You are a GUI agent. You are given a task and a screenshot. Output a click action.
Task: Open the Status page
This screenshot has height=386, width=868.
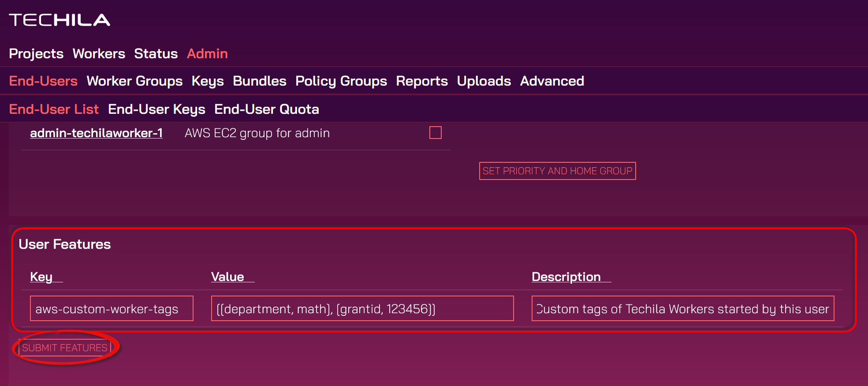tap(156, 54)
